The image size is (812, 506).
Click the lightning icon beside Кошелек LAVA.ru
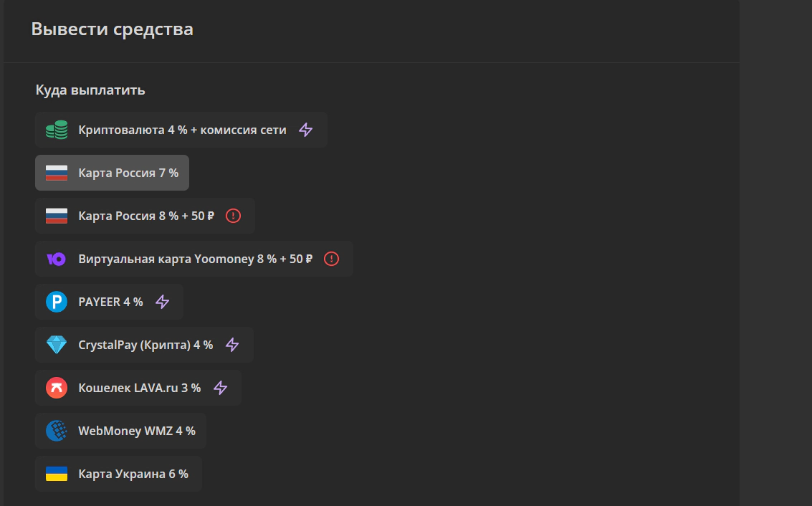point(221,388)
